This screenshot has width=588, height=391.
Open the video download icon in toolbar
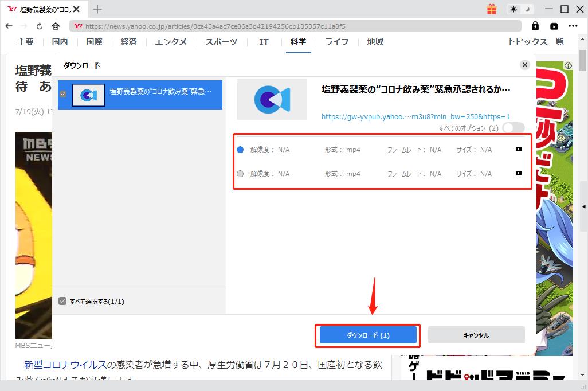(x=554, y=26)
